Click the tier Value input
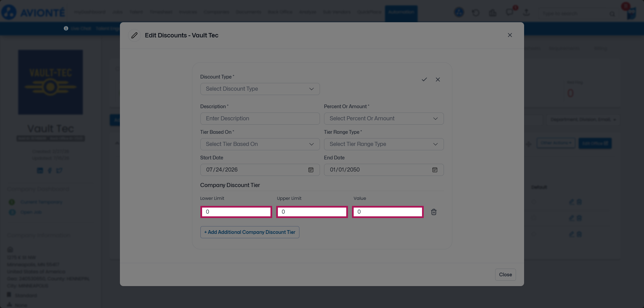The height and width of the screenshot is (308, 644). pyautogui.click(x=388, y=212)
